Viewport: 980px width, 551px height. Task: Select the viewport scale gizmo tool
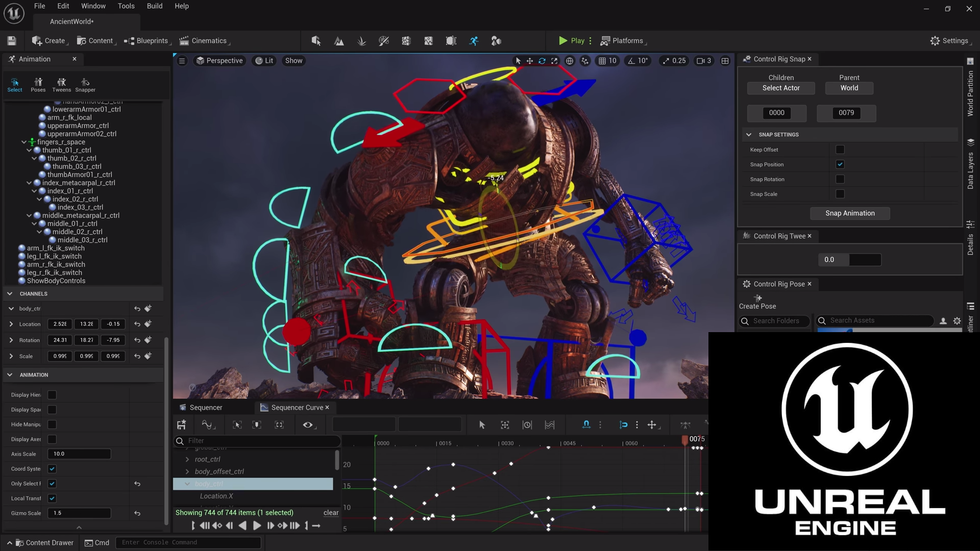point(554,61)
